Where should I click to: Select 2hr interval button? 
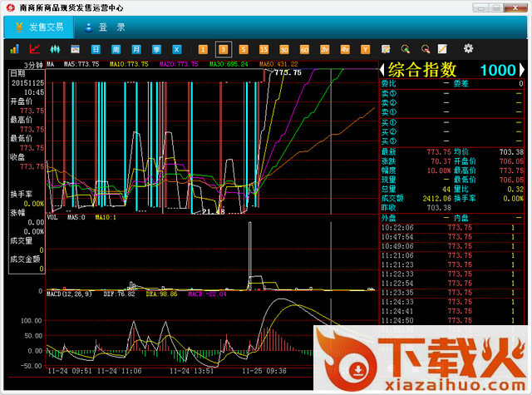325,50
